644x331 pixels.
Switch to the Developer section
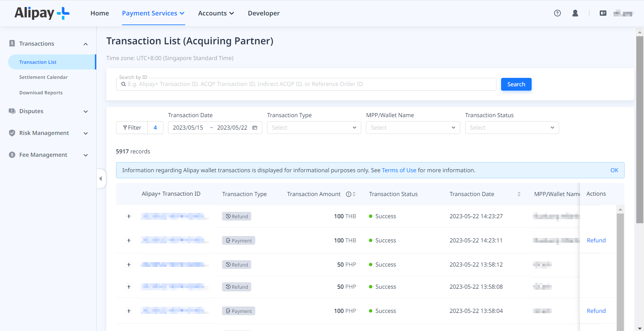264,13
